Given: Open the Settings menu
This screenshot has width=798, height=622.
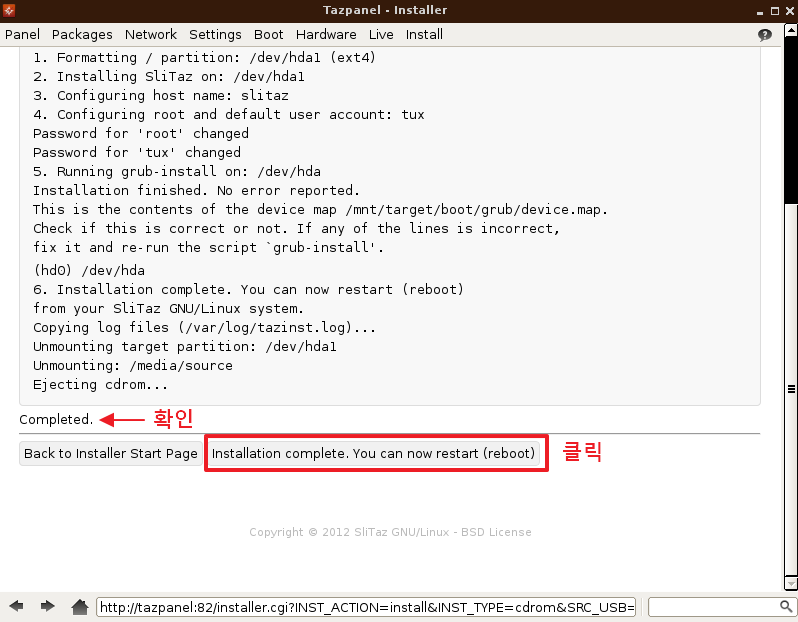Looking at the screenshot, I should pos(215,35).
